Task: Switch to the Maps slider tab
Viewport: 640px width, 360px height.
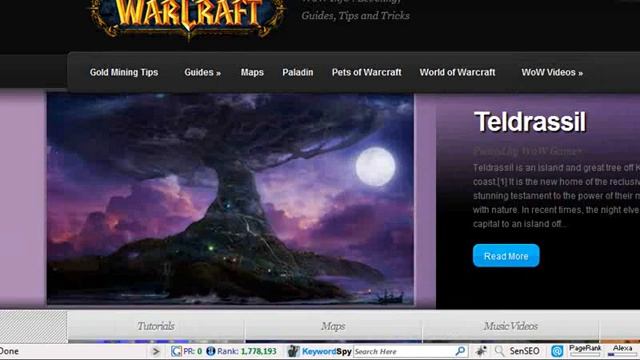Action: pyautogui.click(x=333, y=326)
